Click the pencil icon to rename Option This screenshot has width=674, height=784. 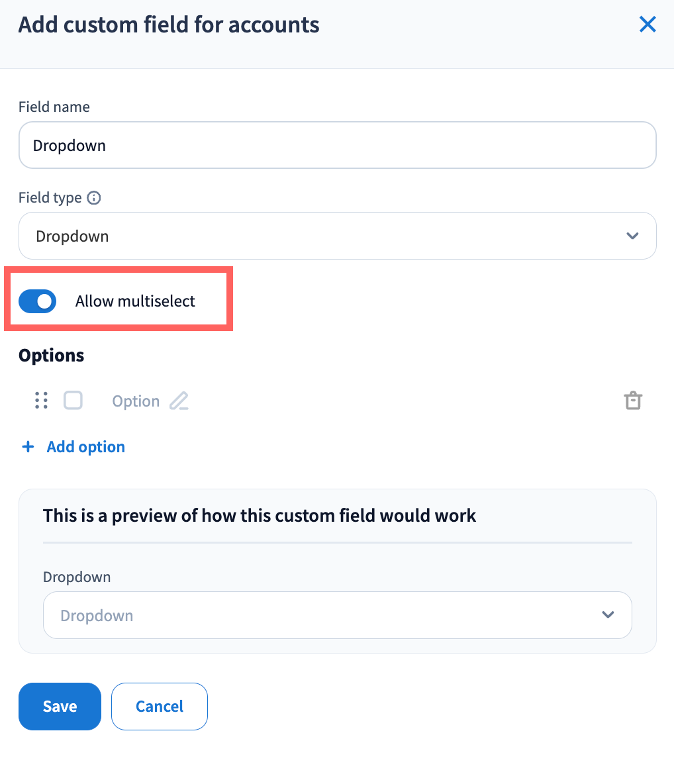(179, 401)
